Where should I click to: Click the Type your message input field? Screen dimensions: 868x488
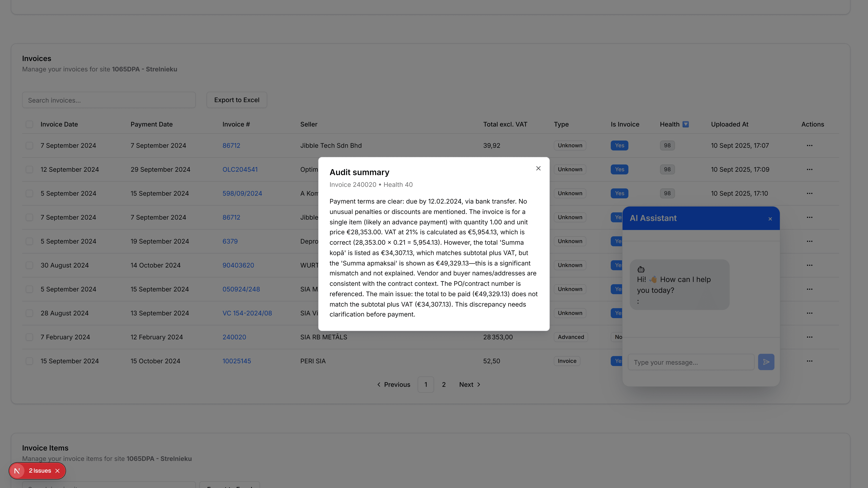pos(691,362)
